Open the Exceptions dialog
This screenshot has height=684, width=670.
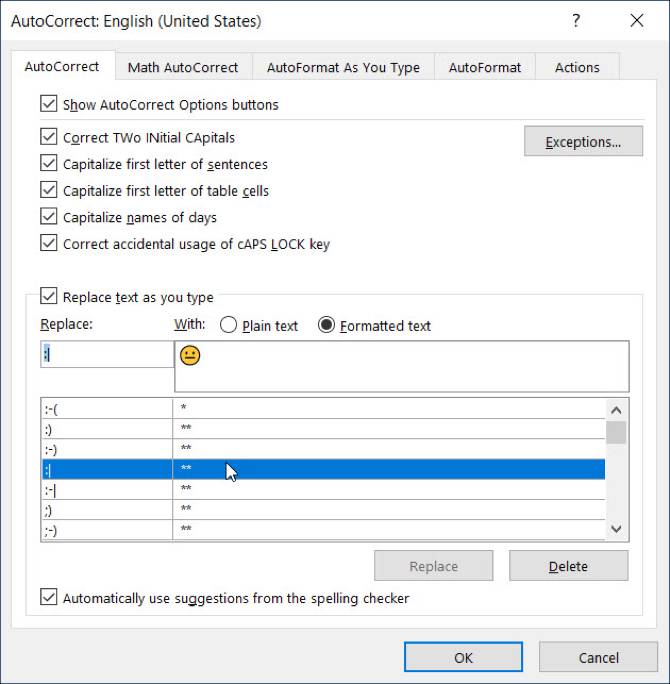(583, 141)
